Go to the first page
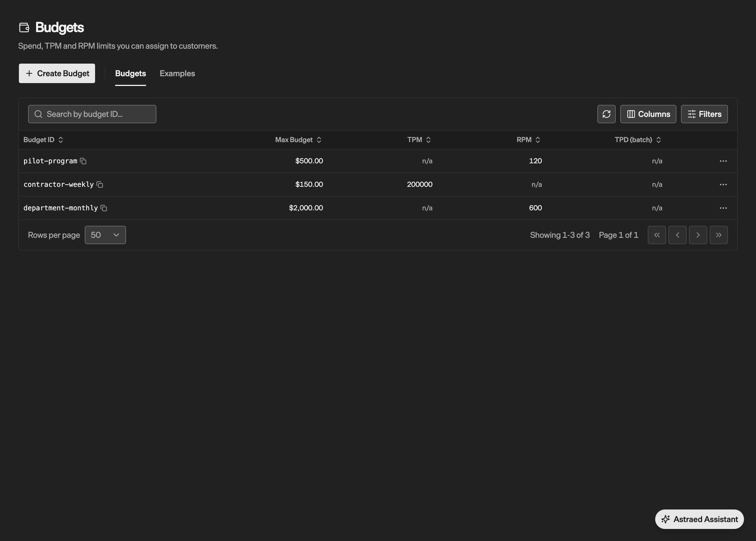This screenshot has height=541, width=756. click(x=657, y=235)
